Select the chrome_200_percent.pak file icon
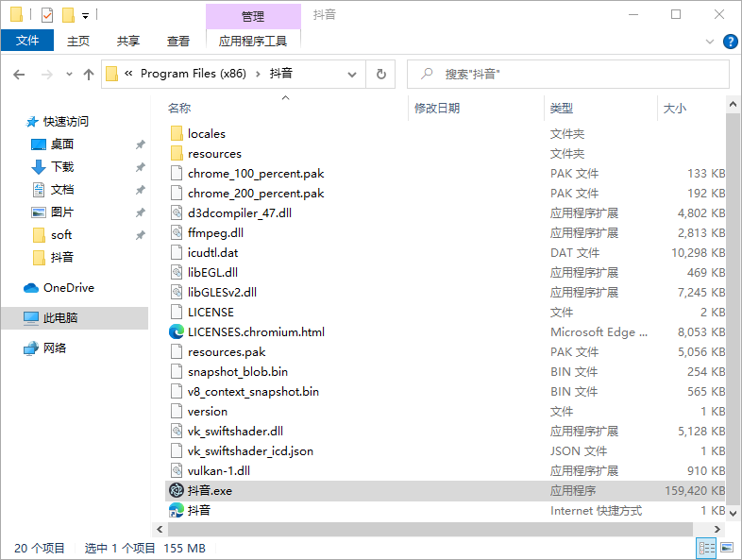Image resolution: width=742 pixels, height=560 pixels. [x=177, y=194]
